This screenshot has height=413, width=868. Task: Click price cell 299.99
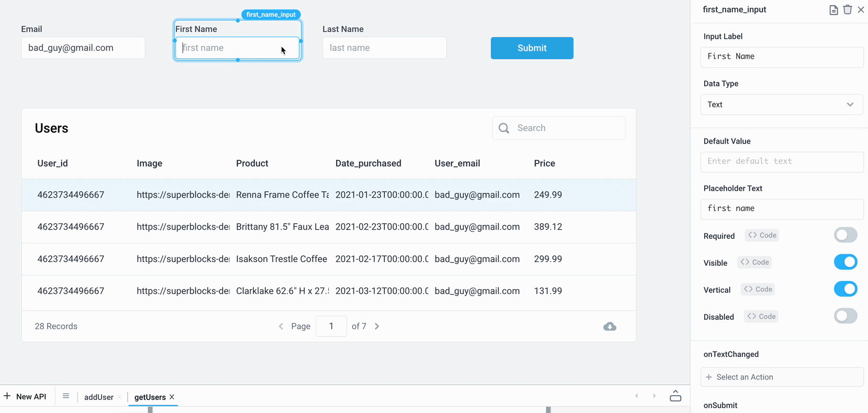(x=548, y=259)
